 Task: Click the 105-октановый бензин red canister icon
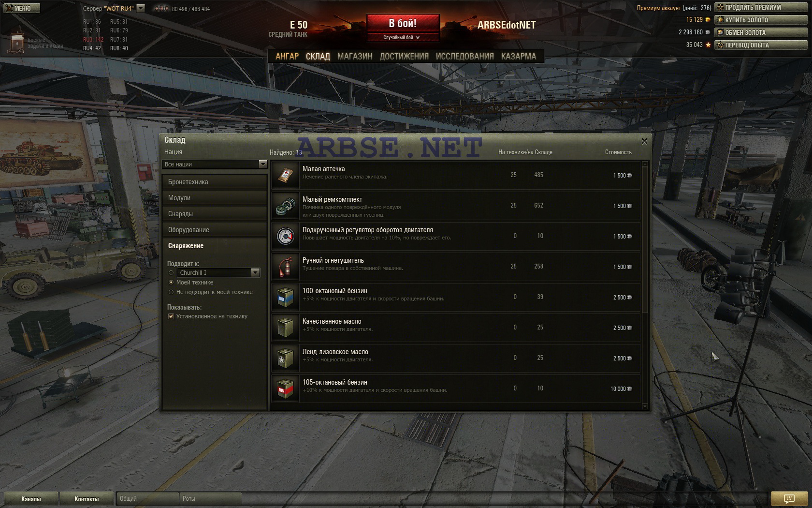286,389
